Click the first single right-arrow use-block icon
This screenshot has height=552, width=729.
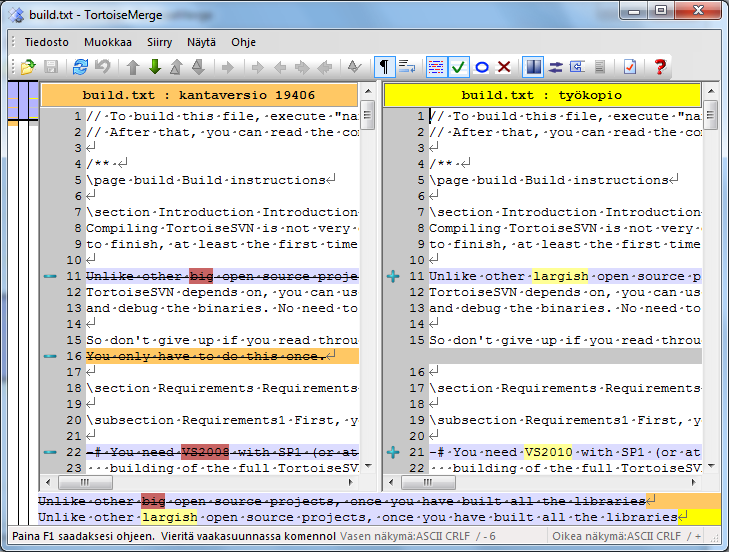[x=228, y=67]
